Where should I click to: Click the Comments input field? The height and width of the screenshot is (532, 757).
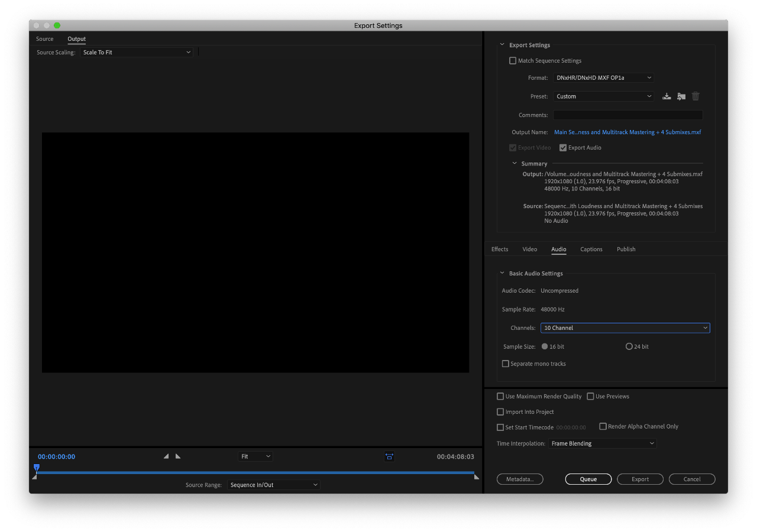[627, 115]
